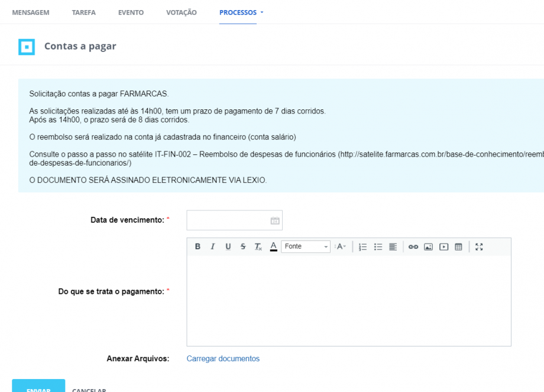The height and width of the screenshot is (392, 544).
Task: Insert a numbered list
Action: pyautogui.click(x=364, y=247)
